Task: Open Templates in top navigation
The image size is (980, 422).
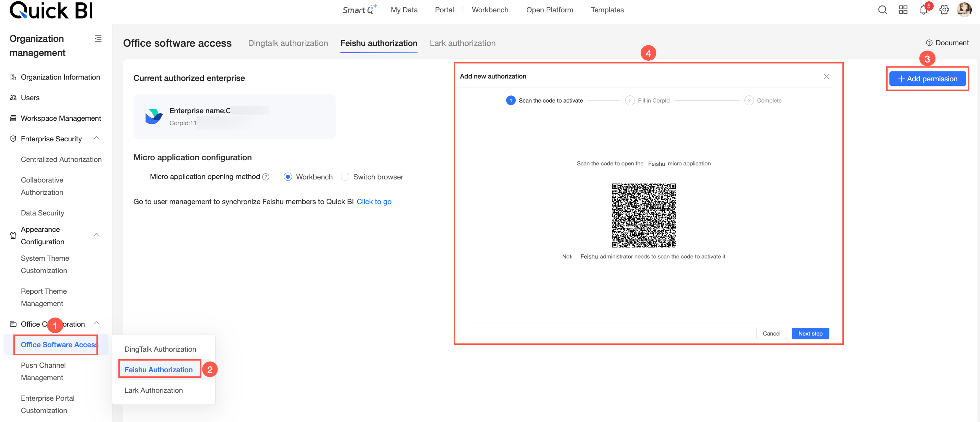Action: coord(607,10)
